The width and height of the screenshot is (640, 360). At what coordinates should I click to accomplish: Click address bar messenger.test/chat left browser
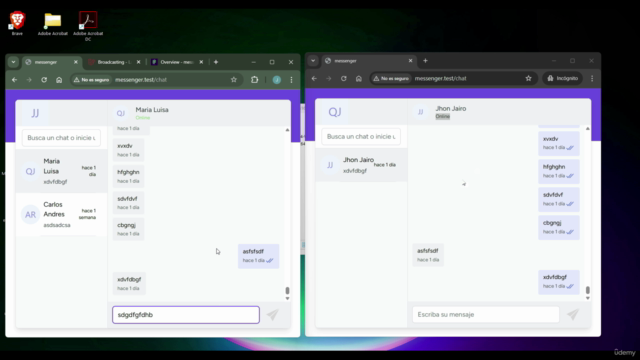pyautogui.click(x=141, y=80)
